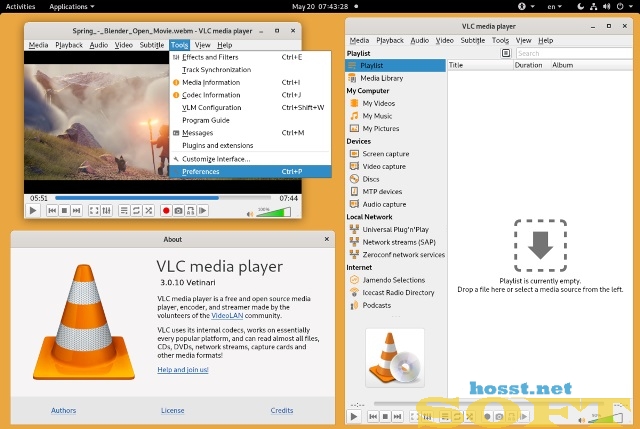Image resolution: width=640 pixels, height=429 pixels.
Task: Open Zeroconf network services entry
Action: tap(396, 255)
